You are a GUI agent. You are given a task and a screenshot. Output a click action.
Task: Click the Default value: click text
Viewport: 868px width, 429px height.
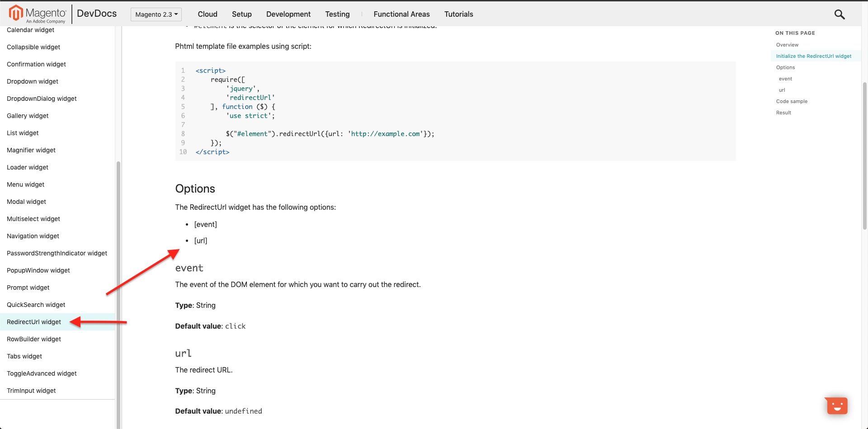210,326
